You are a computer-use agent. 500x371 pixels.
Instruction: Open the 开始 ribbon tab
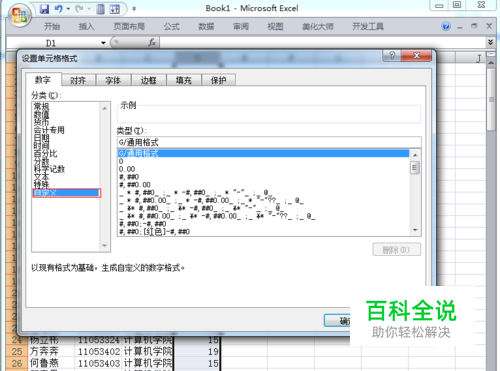click(52, 26)
